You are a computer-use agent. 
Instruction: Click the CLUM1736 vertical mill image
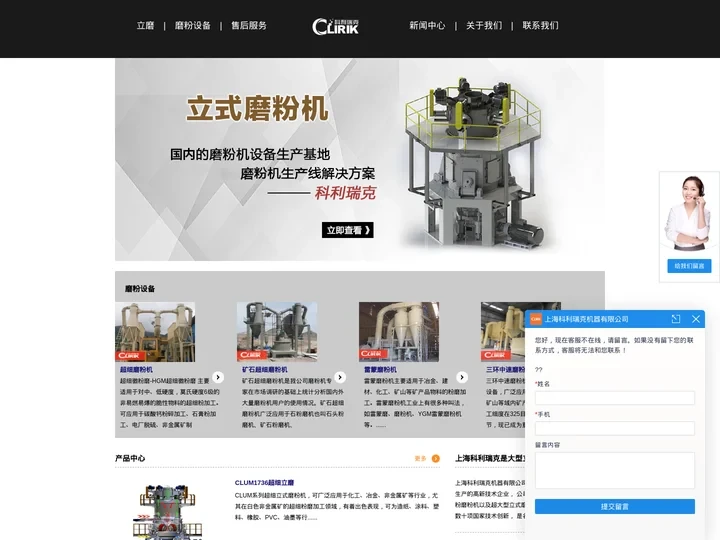(168, 511)
